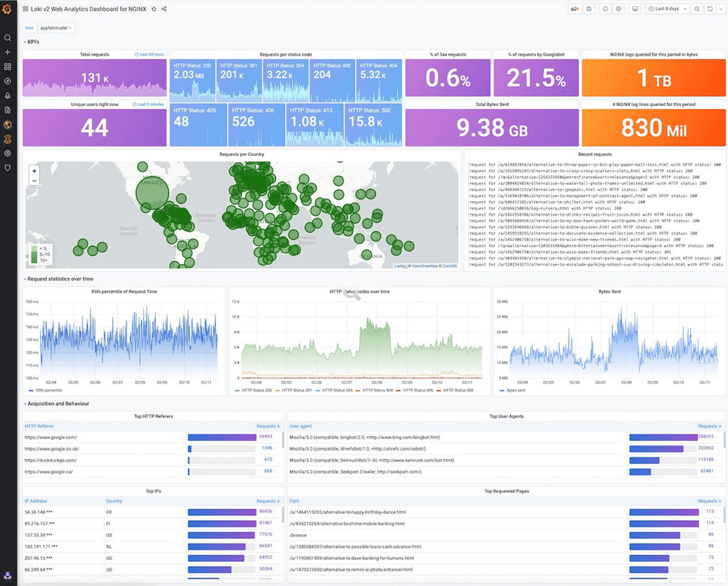Open the Grafana home logo
Viewport: 728px width, 586px height.
[7, 9]
